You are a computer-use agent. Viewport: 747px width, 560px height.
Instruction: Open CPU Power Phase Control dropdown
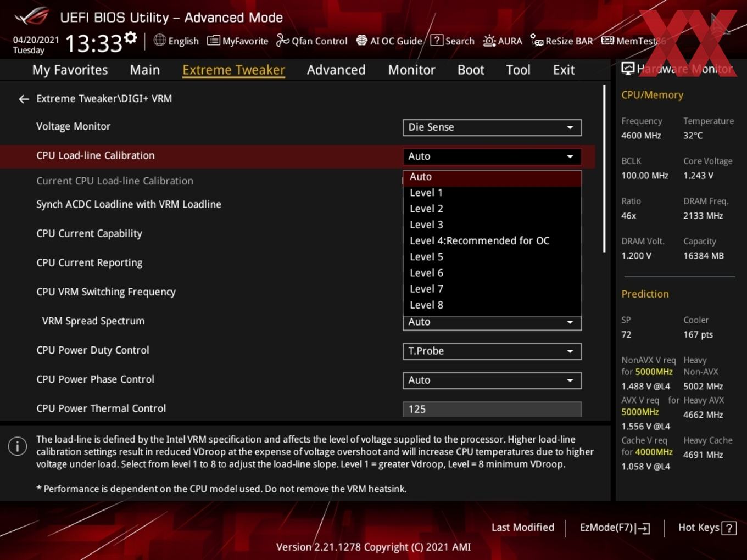tap(492, 380)
